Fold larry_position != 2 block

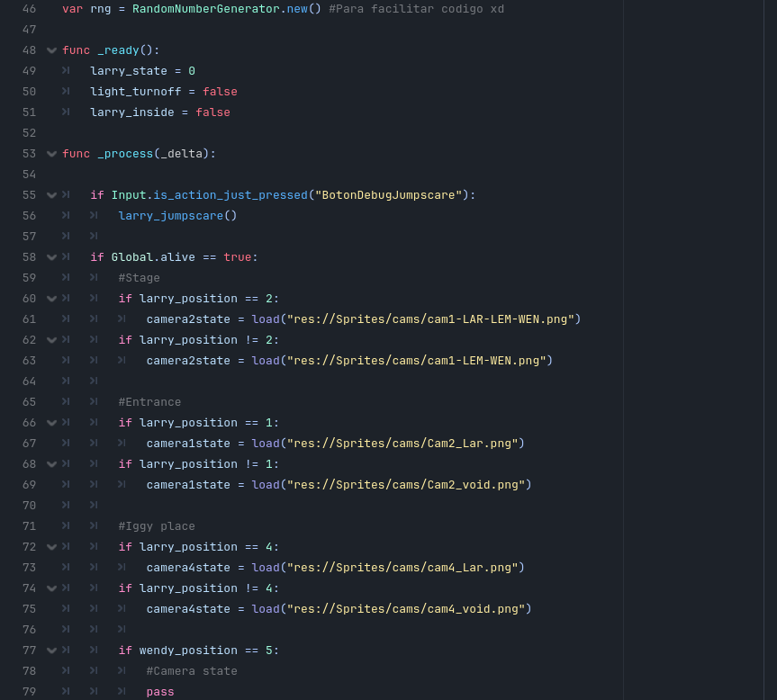pyautogui.click(x=51, y=340)
